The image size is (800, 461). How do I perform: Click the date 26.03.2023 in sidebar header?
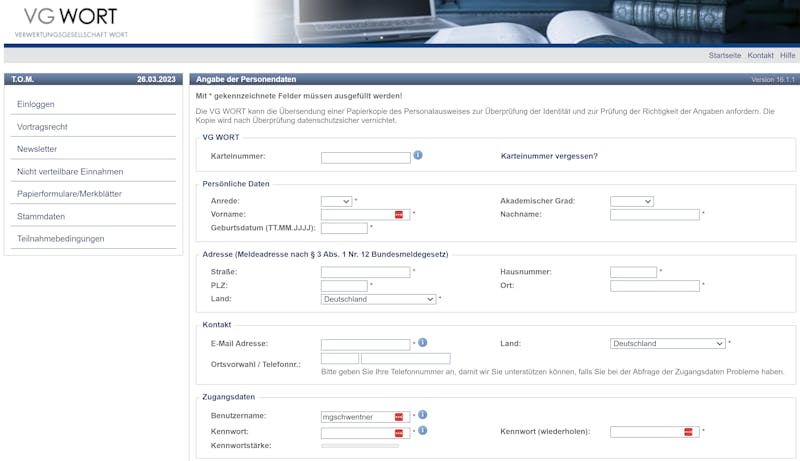tap(156, 79)
